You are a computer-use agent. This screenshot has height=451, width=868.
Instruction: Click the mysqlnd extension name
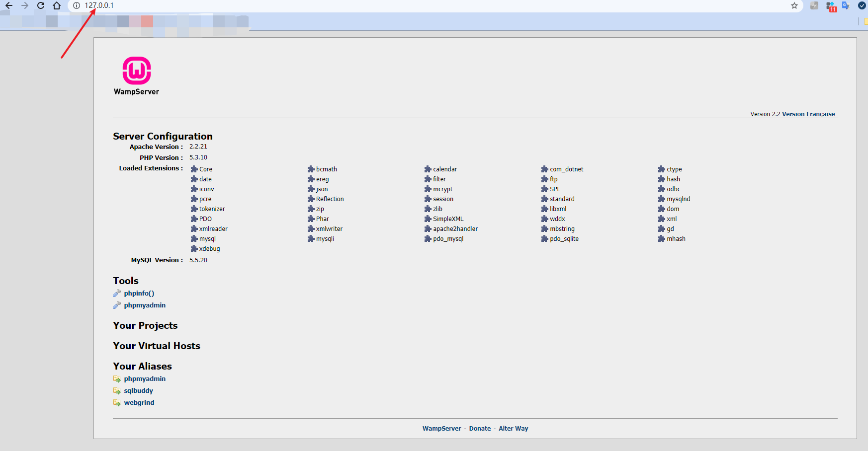[x=679, y=199]
